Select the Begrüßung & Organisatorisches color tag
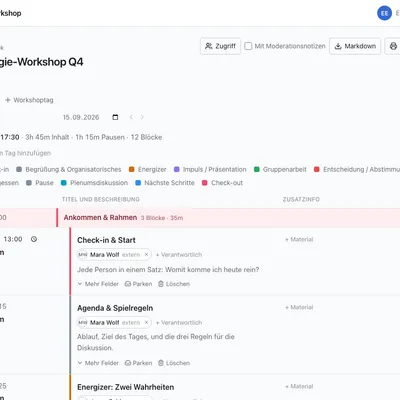The image size is (400, 400). tap(69, 169)
